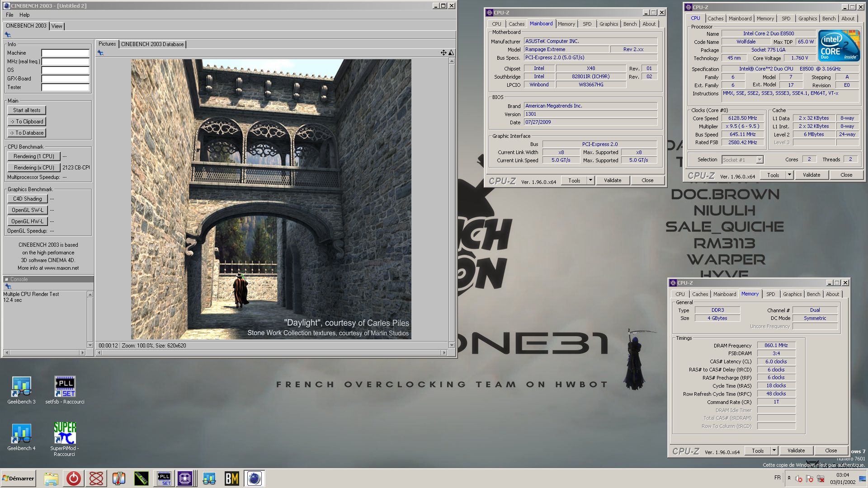Open the Socket #1 selection combo box
Viewport: 868px width, 488px height.
[x=742, y=160]
